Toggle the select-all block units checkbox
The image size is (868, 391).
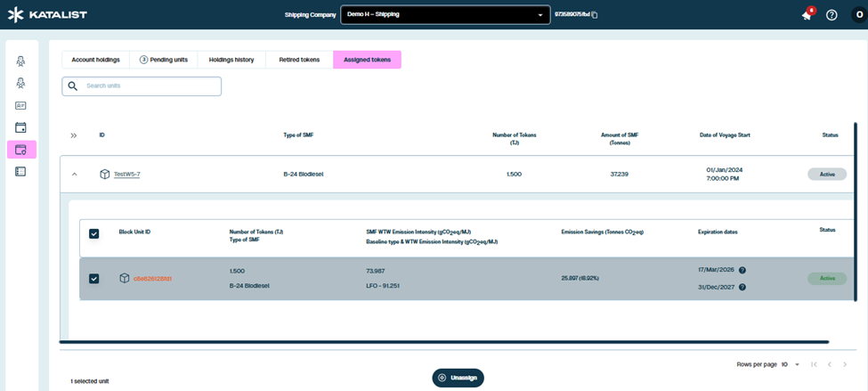pos(94,233)
